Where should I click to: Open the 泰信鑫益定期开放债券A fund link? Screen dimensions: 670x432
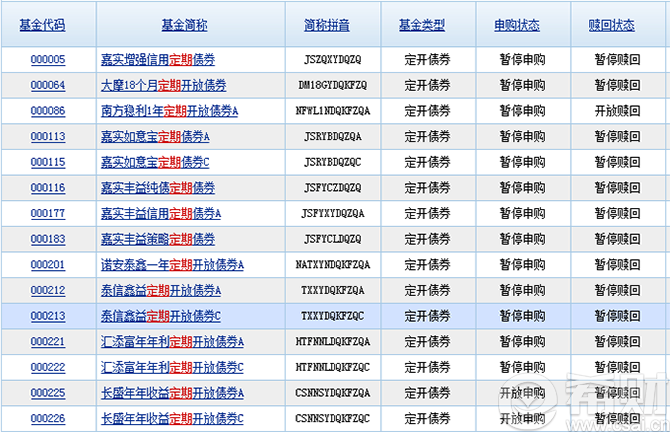click(161, 290)
